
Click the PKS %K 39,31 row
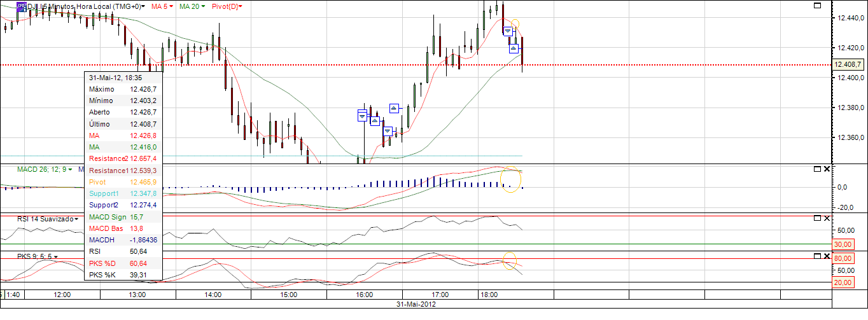point(123,275)
